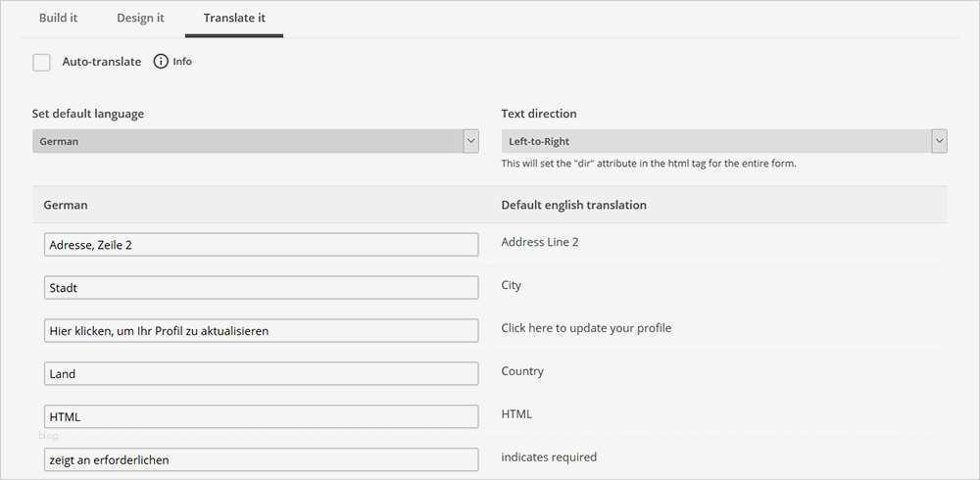Open the default language dropdown arrow
The width and height of the screenshot is (980, 480).
point(470,141)
